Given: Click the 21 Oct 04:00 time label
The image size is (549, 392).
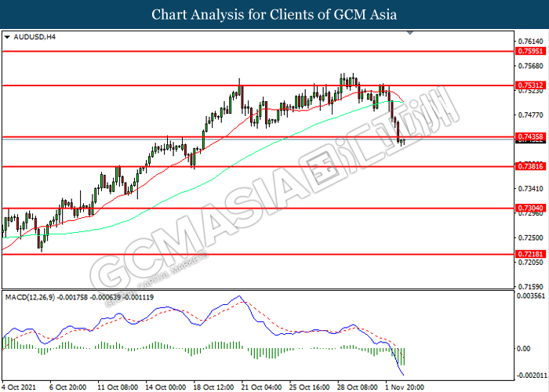Looking at the screenshot, I should (261, 387).
